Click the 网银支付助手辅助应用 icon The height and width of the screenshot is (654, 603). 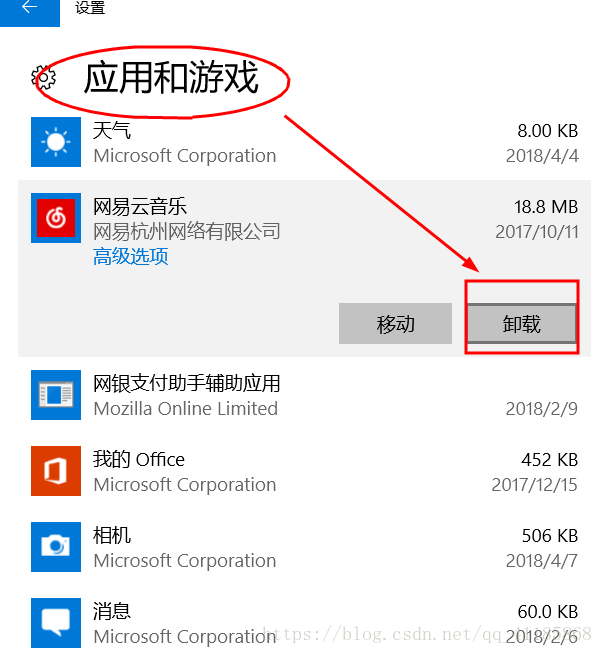pos(56,395)
